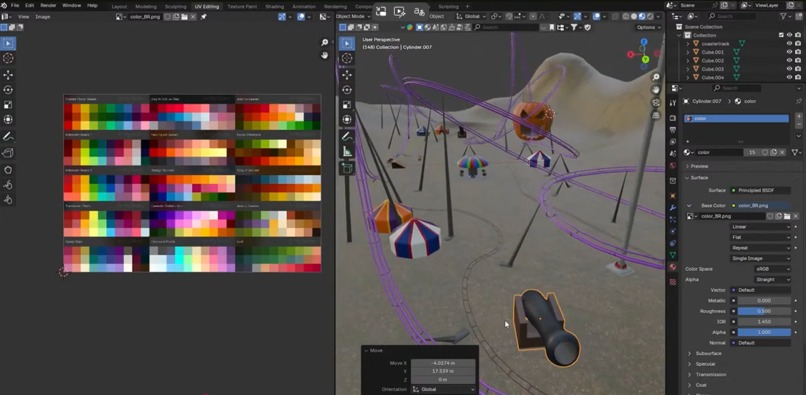Select the Move tool in 3D viewport toolbar
806x395 pixels.
click(x=347, y=75)
